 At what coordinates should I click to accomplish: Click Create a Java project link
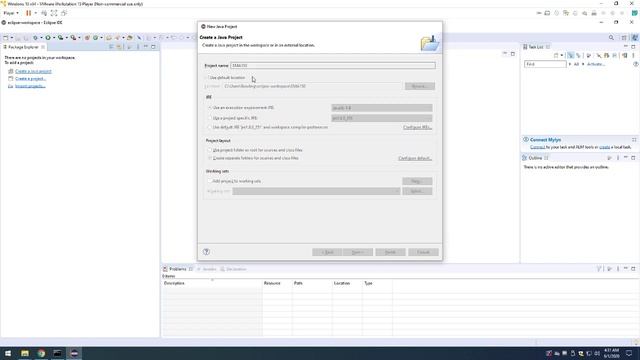point(33,71)
